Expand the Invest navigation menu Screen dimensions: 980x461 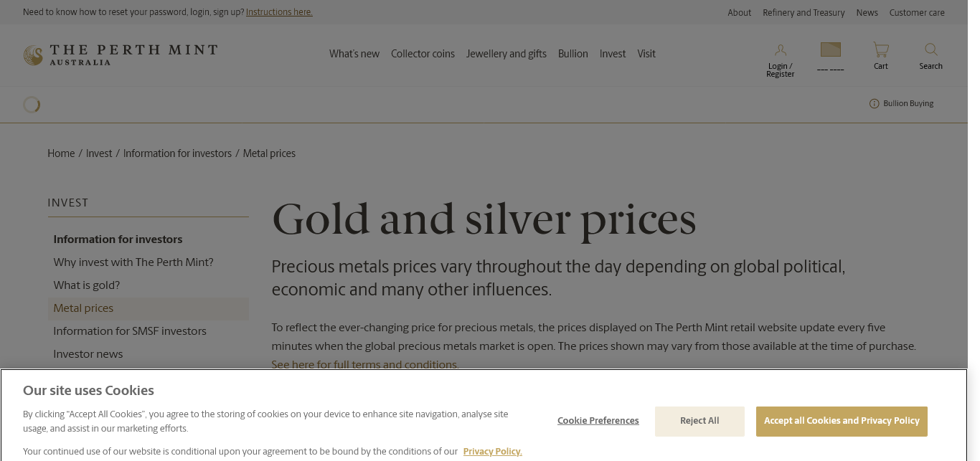tap(613, 54)
